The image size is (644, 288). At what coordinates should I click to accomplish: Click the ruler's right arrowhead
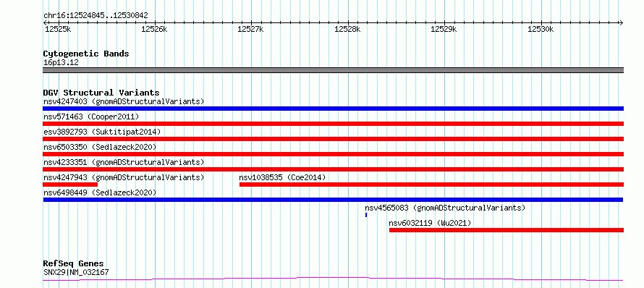[x=621, y=22]
